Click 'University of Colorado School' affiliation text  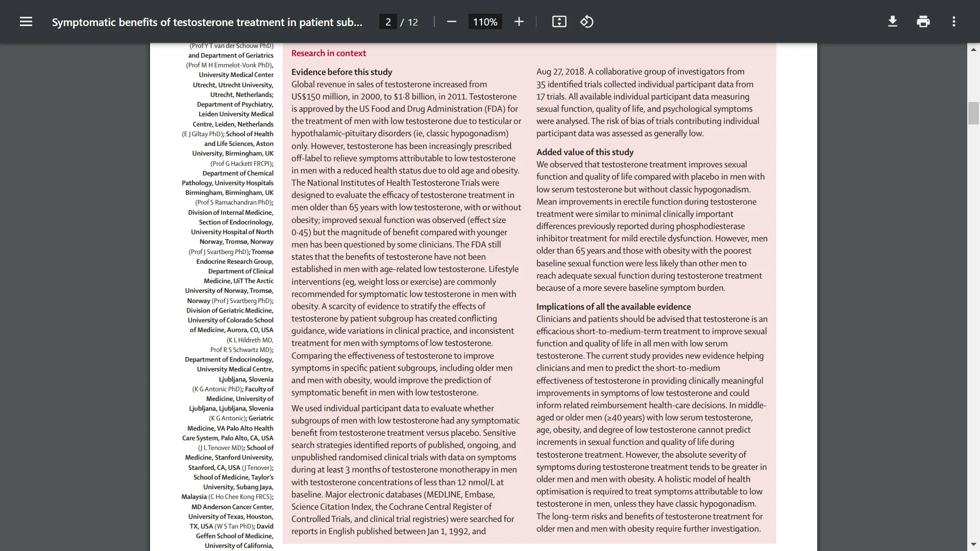point(231,320)
